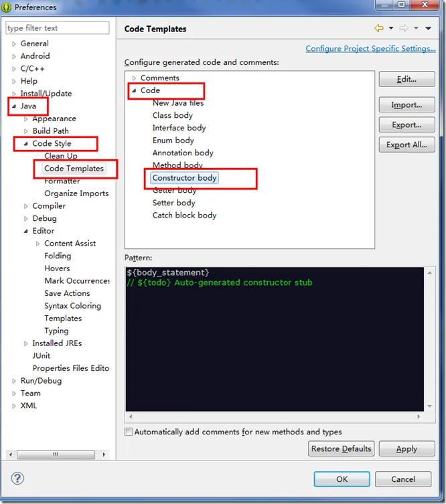
Task: Click Restore Defaults button
Action: [341, 448]
